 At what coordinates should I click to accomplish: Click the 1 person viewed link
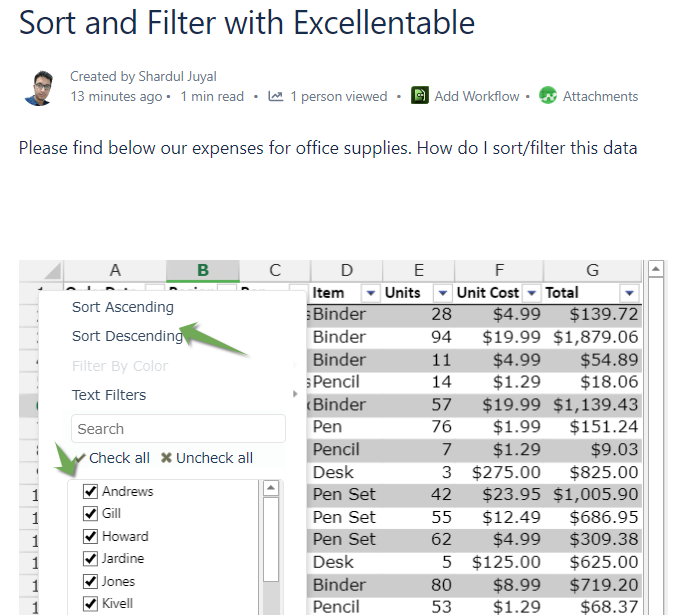point(339,96)
